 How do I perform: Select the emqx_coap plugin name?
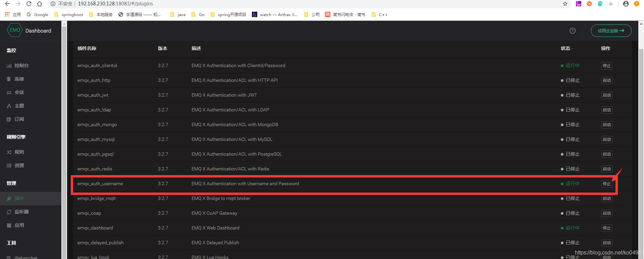pyautogui.click(x=89, y=213)
